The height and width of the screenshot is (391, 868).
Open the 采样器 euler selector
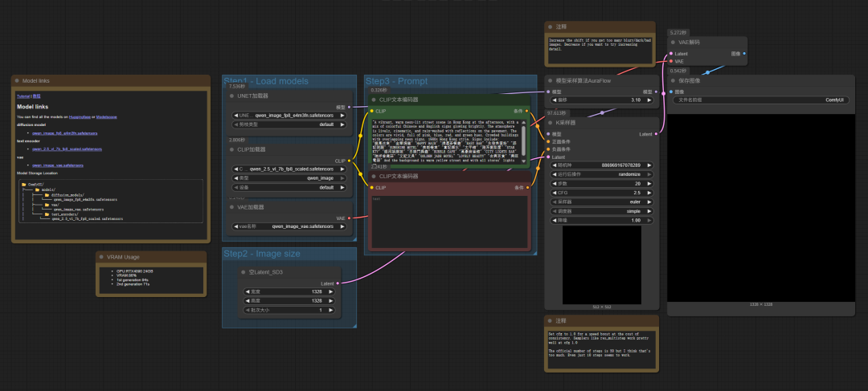tap(602, 202)
